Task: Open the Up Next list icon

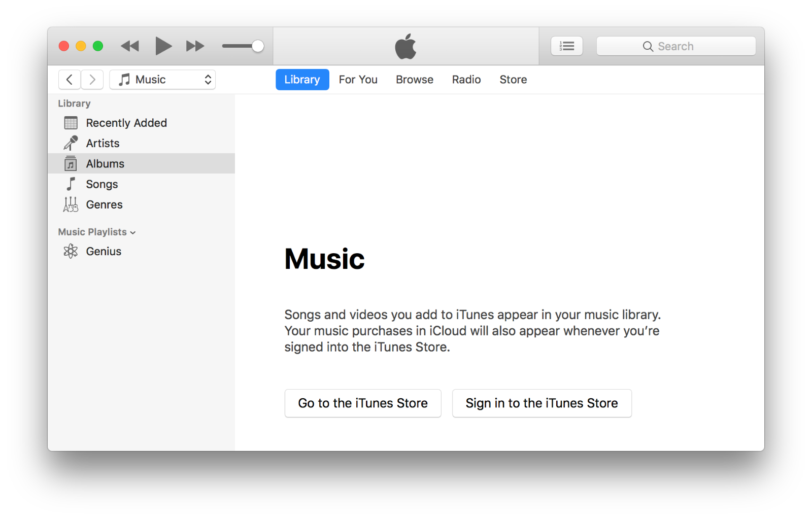Action: coord(567,46)
